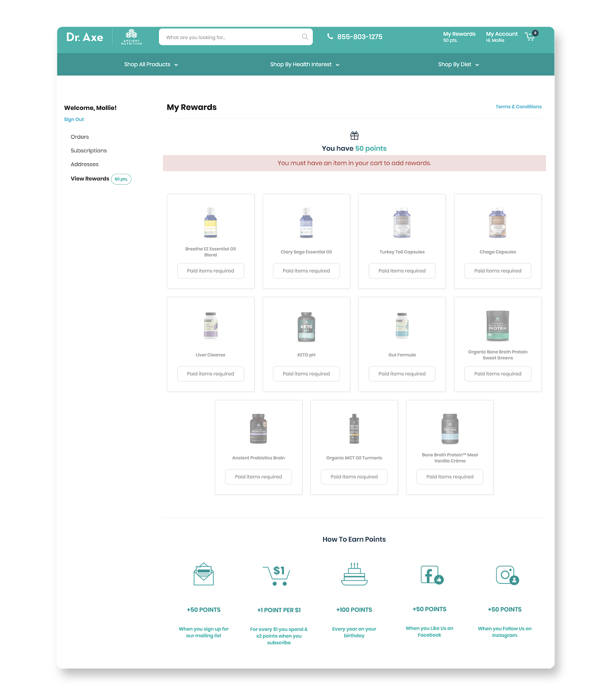Screen dimensions: 605x700
Task: Go to Addresses in the sidebar
Action: point(84,164)
